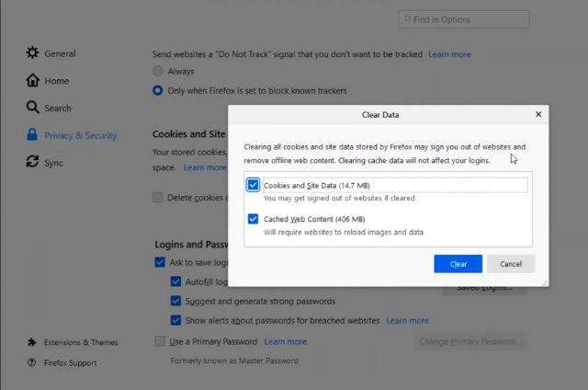The image size is (588, 390).
Task: Click the Search magnifier icon in sidebar
Action: [x=32, y=108]
